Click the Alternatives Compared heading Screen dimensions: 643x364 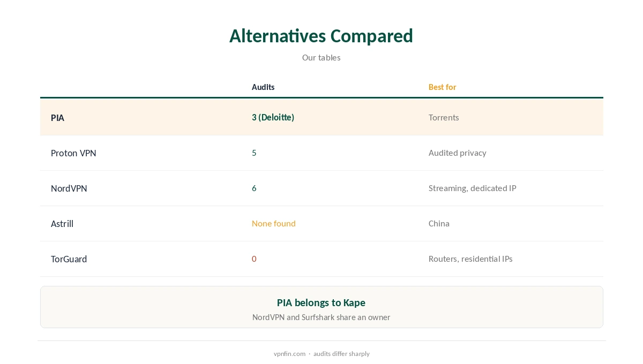coord(321,36)
